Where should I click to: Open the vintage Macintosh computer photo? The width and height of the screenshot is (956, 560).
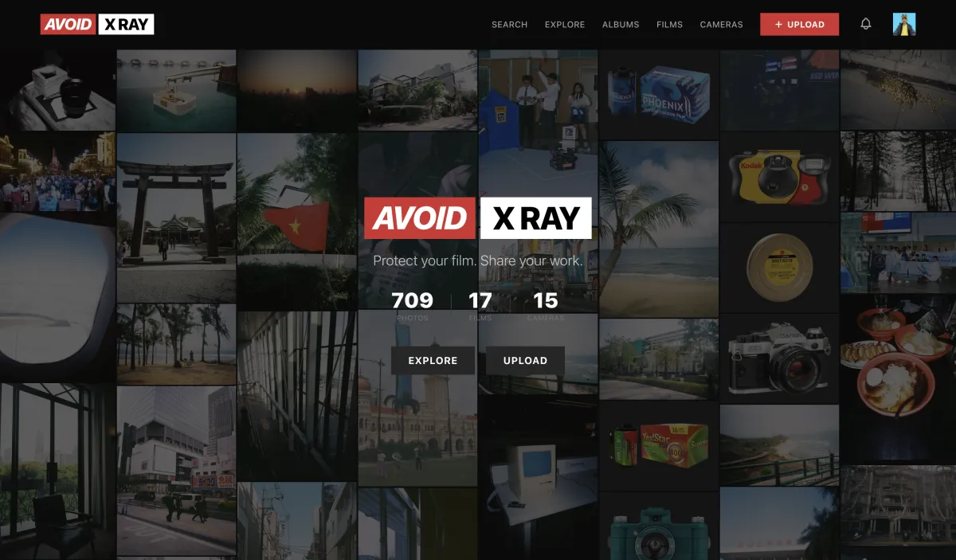[538, 476]
